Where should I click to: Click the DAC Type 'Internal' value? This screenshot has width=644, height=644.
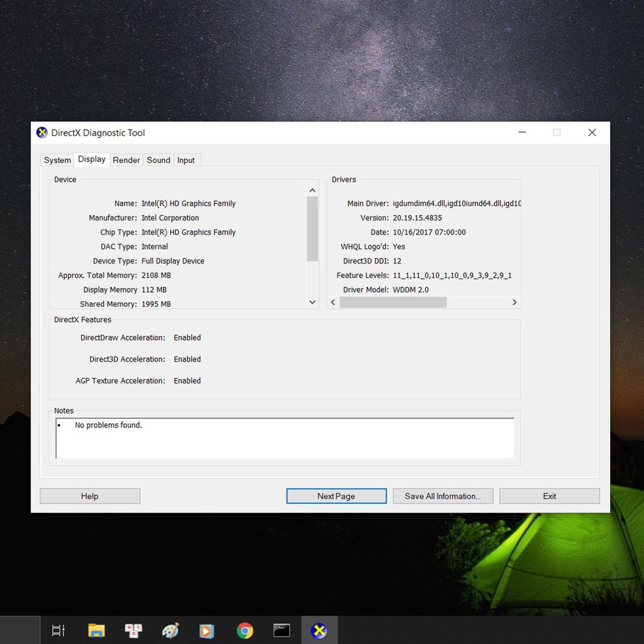point(155,247)
